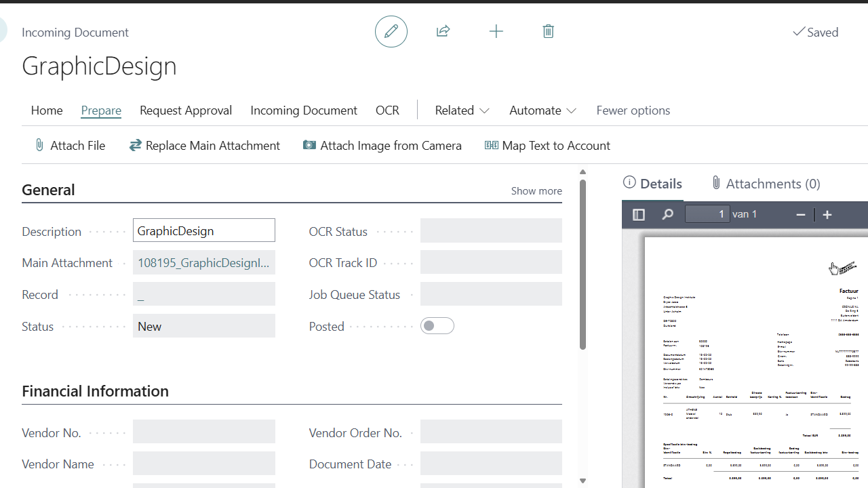
Task: Open the Details factbox tab
Action: point(652,184)
